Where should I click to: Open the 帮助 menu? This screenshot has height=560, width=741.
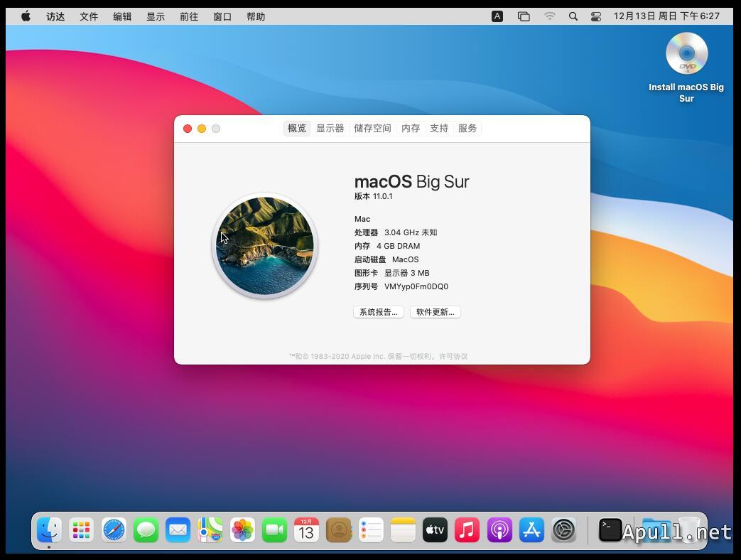256,16
